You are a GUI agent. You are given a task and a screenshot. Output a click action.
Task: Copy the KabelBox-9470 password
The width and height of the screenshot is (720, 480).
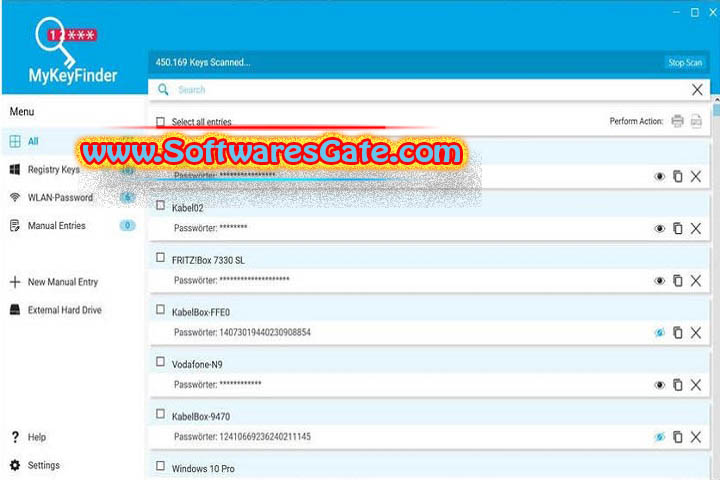(678, 437)
